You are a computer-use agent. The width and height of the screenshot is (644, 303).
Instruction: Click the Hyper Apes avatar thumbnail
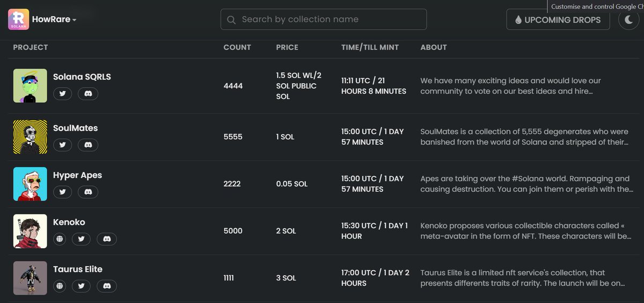point(30,184)
